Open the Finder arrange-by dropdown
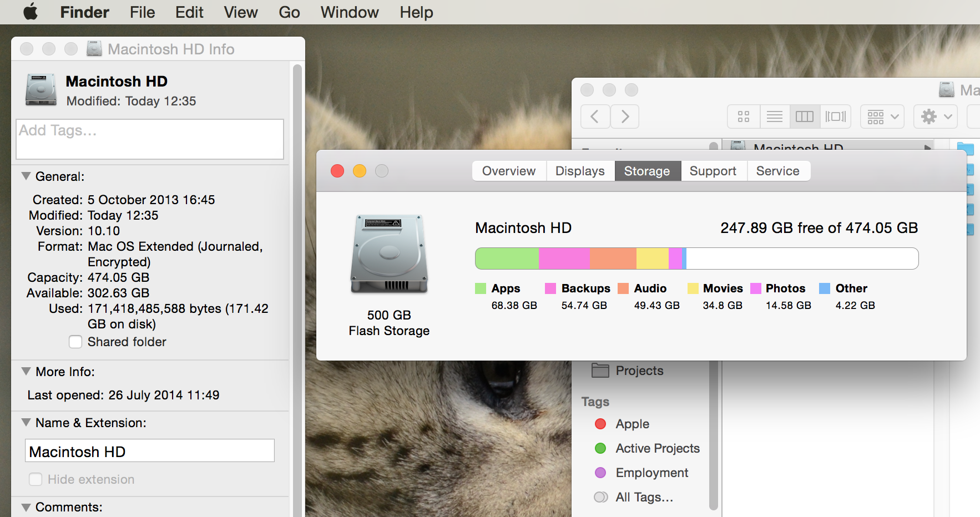This screenshot has height=517, width=980. [x=882, y=116]
